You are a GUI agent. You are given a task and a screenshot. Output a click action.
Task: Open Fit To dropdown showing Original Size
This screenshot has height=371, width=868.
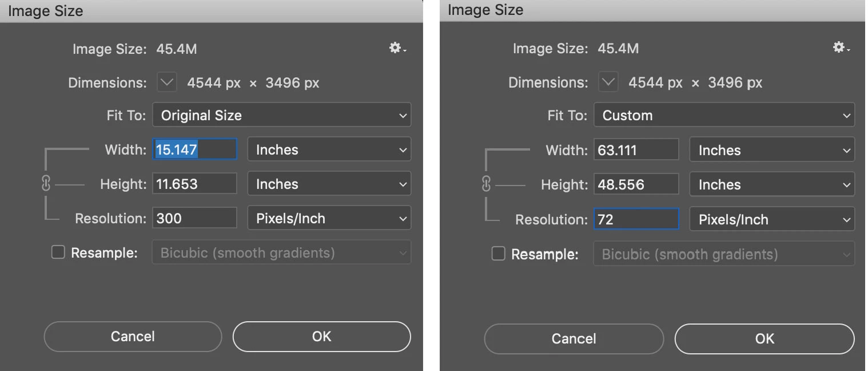(x=281, y=115)
